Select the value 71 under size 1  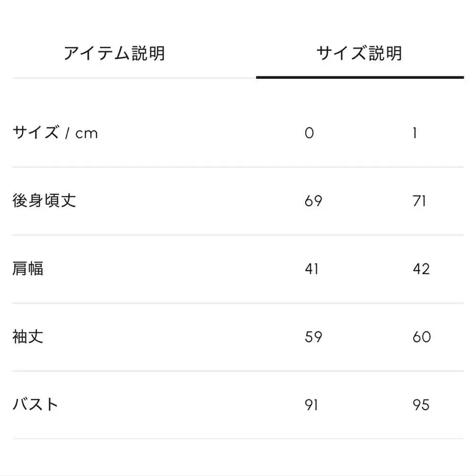pos(420,201)
